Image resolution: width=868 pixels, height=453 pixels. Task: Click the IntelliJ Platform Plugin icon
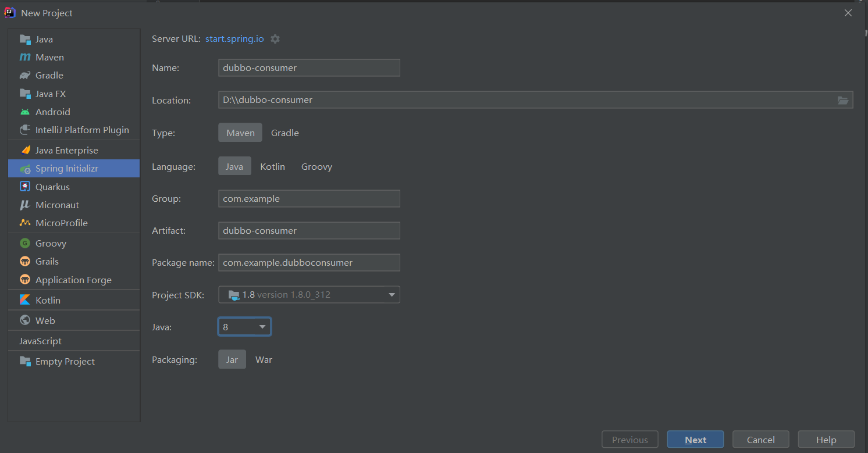point(25,130)
